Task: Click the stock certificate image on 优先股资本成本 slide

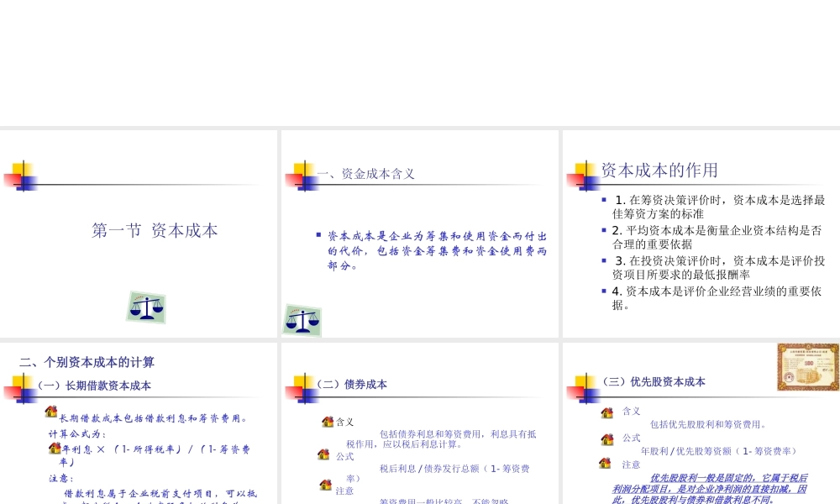Action: pyautogui.click(x=807, y=367)
